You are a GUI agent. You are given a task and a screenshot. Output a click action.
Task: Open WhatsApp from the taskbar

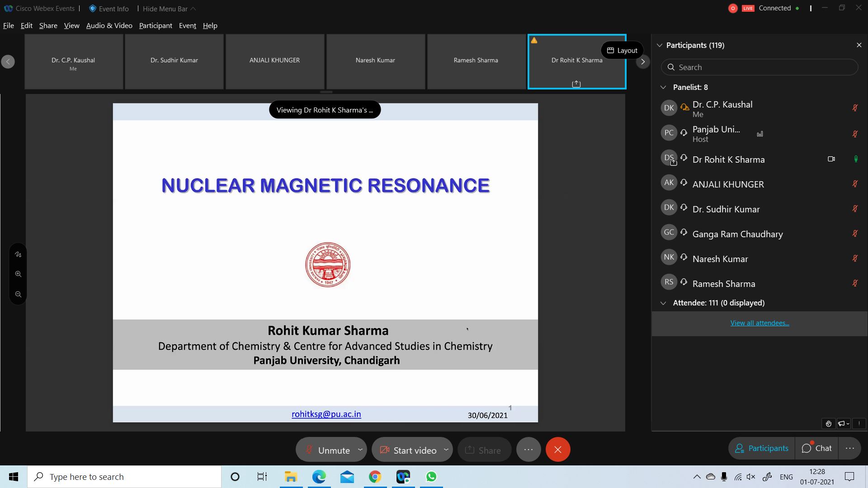click(x=431, y=477)
